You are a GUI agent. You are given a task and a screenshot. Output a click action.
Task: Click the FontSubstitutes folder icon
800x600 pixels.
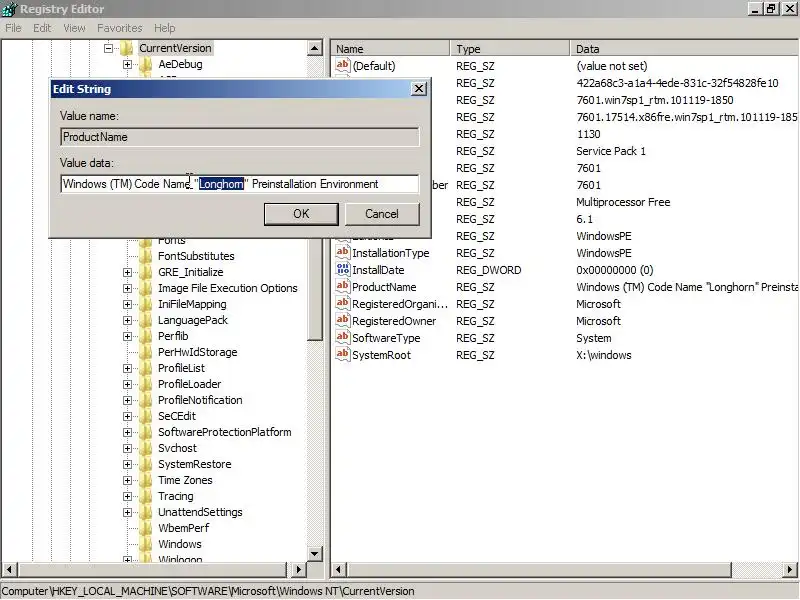coord(146,256)
